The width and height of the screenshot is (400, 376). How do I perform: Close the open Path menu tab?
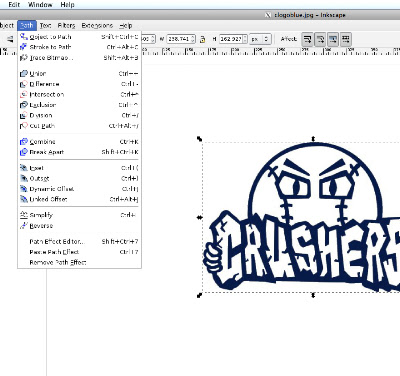(x=27, y=25)
